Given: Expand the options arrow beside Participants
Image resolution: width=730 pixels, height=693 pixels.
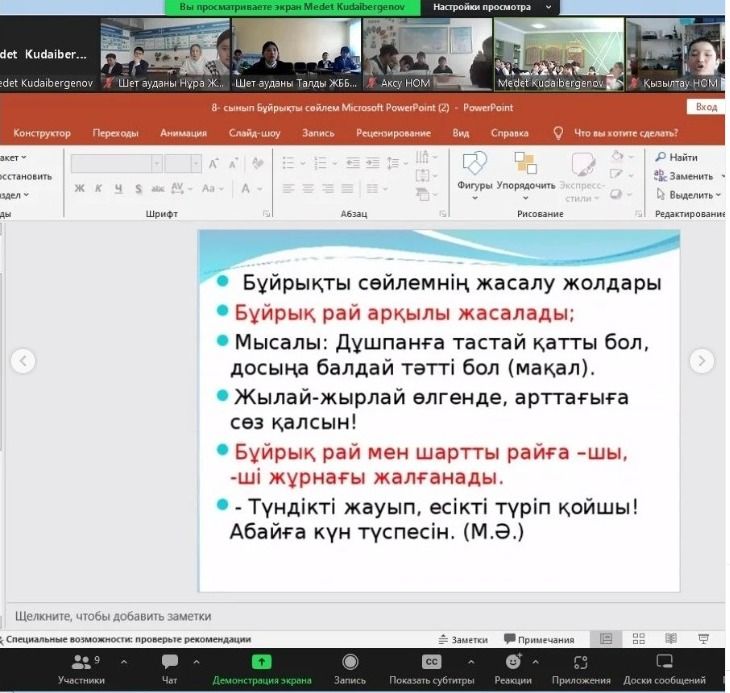Looking at the screenshot, I should [123, 662].
